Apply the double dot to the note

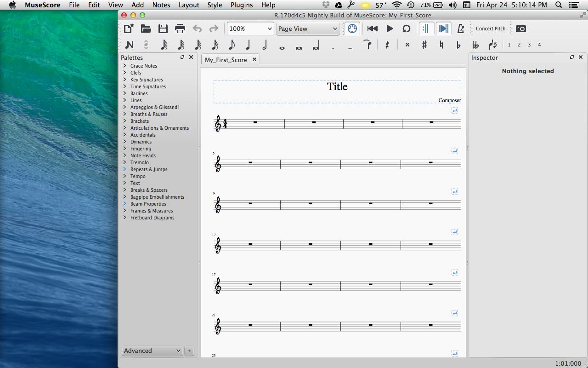[350, 48]
